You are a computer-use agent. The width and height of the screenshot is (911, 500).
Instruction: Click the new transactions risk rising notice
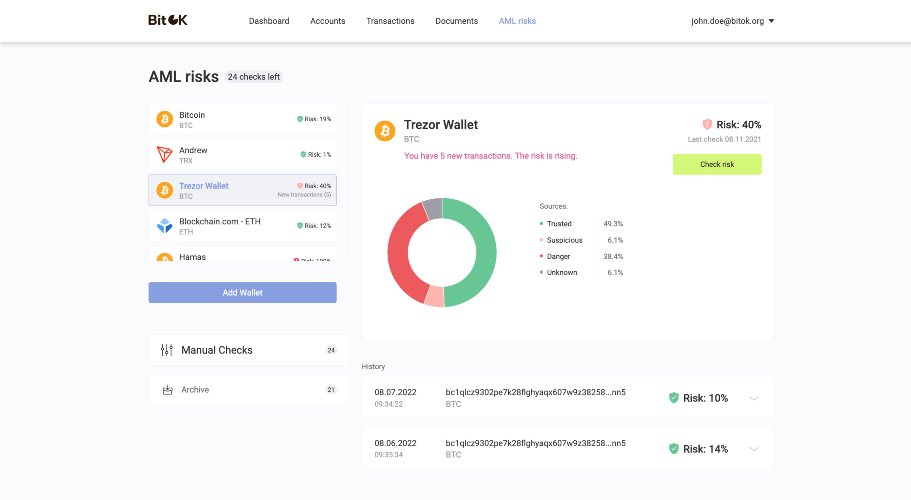coord(490,156)
